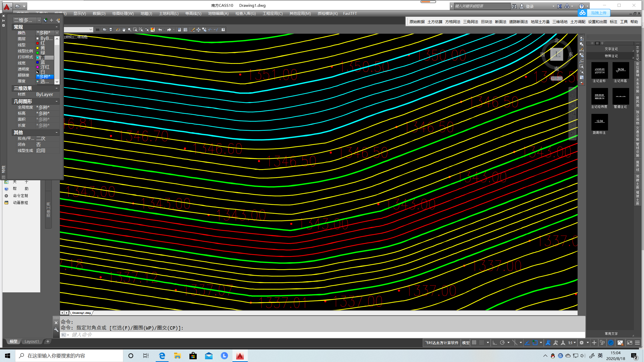Click the zoom previous tool
The image size is (644, 362).
pyautogui.click(x=147, y=30)
